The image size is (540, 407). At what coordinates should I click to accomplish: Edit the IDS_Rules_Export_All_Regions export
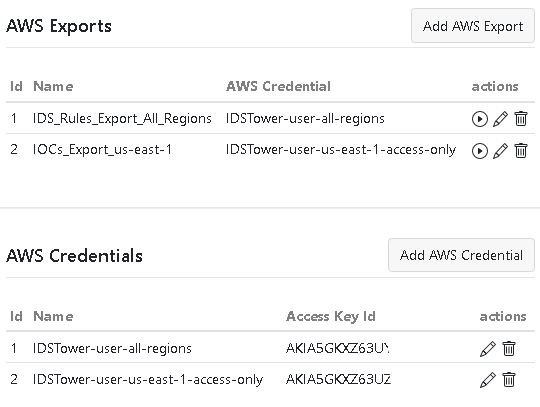500,119
